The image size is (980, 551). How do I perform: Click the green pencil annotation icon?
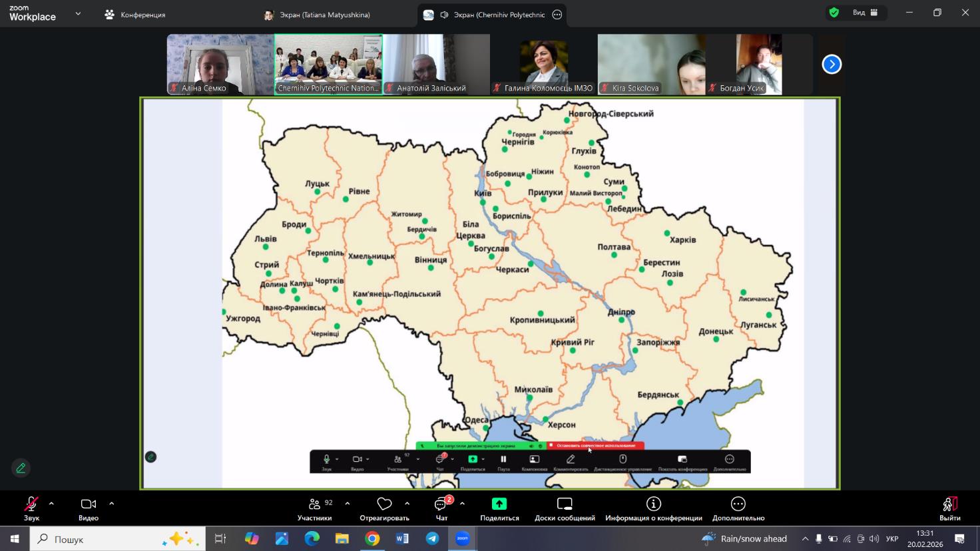click(x=21, y=468)
